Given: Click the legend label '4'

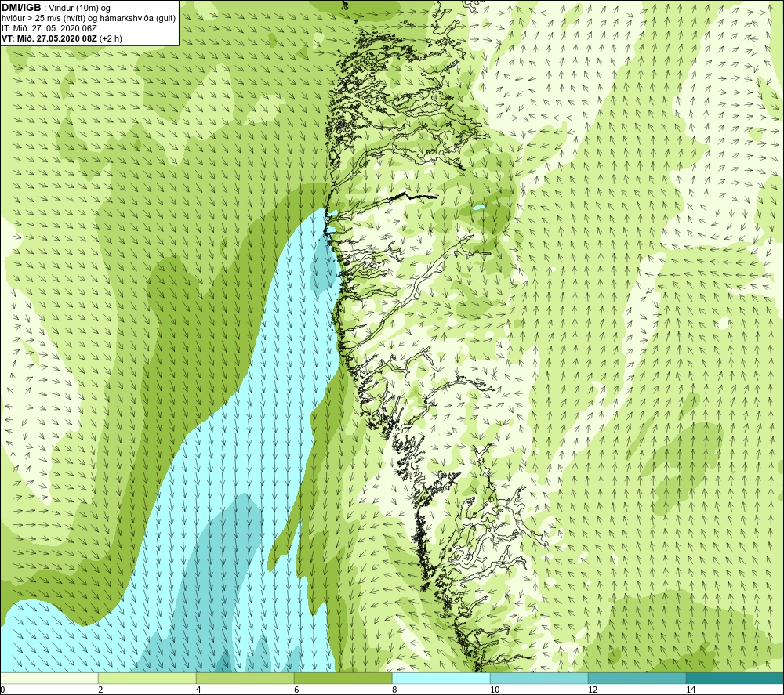Looking at the screenshot, I should pos(198,690).
